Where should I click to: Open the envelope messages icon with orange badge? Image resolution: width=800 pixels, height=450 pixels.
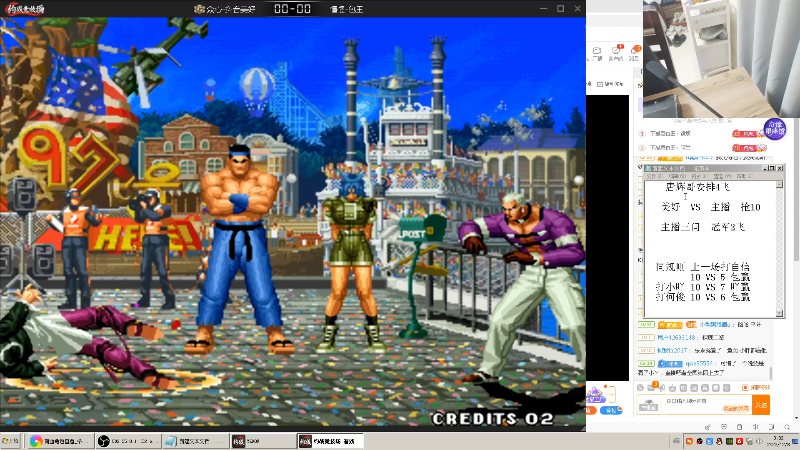click(651, 388)
